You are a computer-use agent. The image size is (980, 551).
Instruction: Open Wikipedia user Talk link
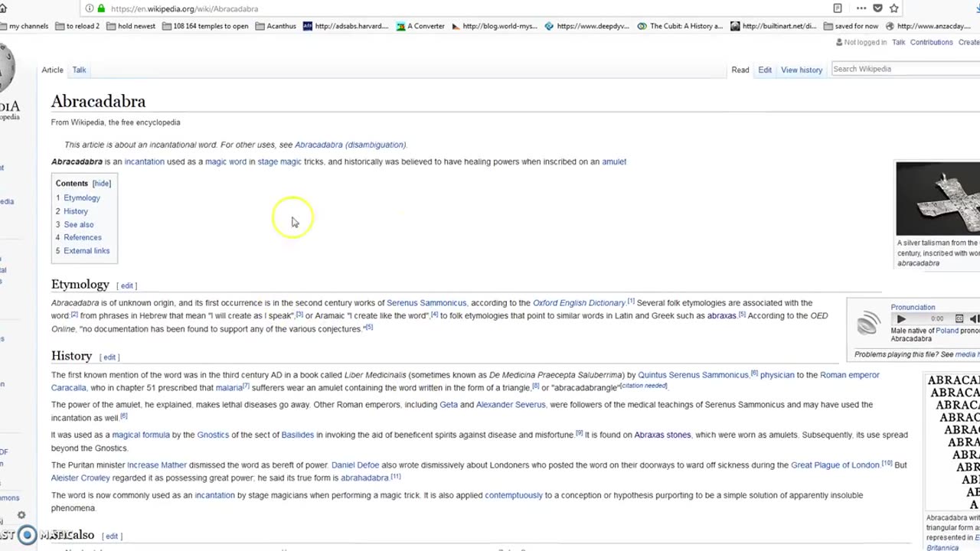coord(898,42)
